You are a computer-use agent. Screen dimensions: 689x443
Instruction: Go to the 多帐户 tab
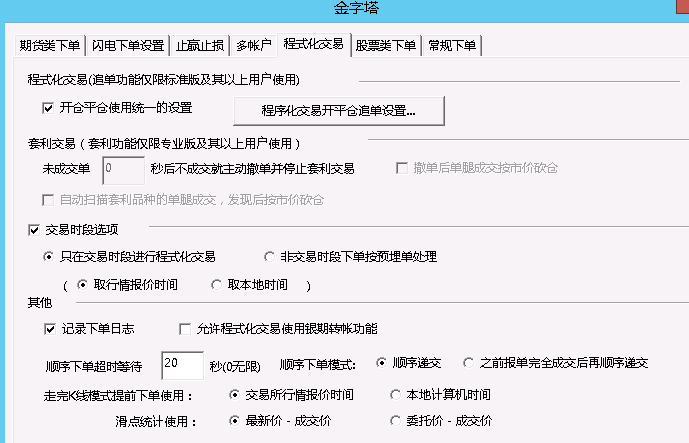(x=254, y=45)
